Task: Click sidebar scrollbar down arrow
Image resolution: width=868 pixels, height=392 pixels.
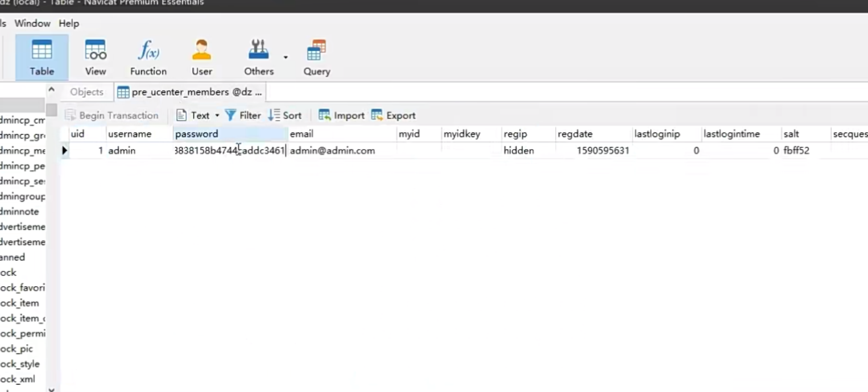Action: click(51, 389)
